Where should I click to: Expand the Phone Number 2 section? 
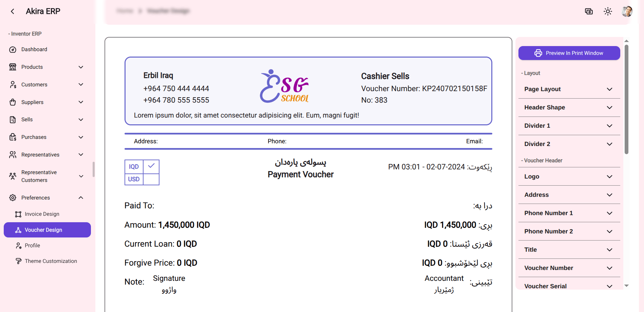[569, 231]
